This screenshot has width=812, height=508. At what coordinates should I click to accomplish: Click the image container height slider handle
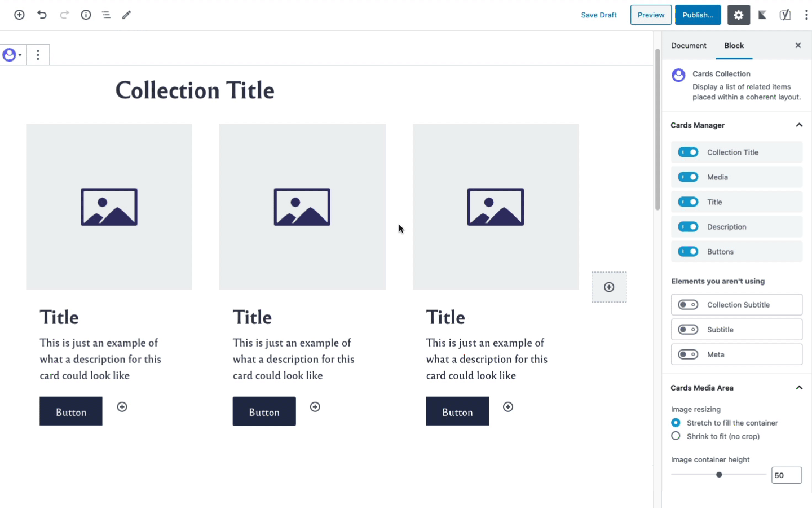(719, 475)
